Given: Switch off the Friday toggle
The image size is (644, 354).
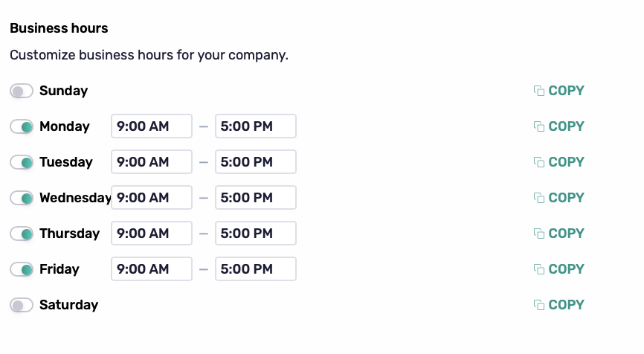Looking at the screenshot, I should pos(22,270).
